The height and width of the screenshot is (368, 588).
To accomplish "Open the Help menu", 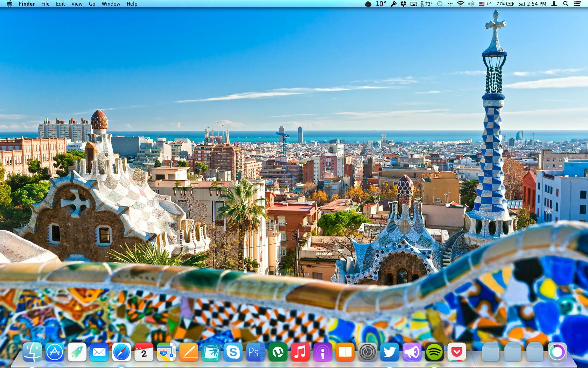I will coord(132,4).
